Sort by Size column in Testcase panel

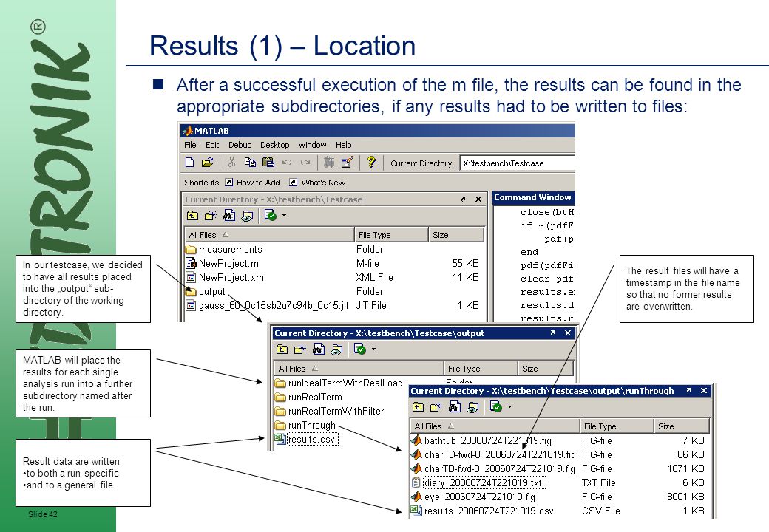tap(456, 235)
